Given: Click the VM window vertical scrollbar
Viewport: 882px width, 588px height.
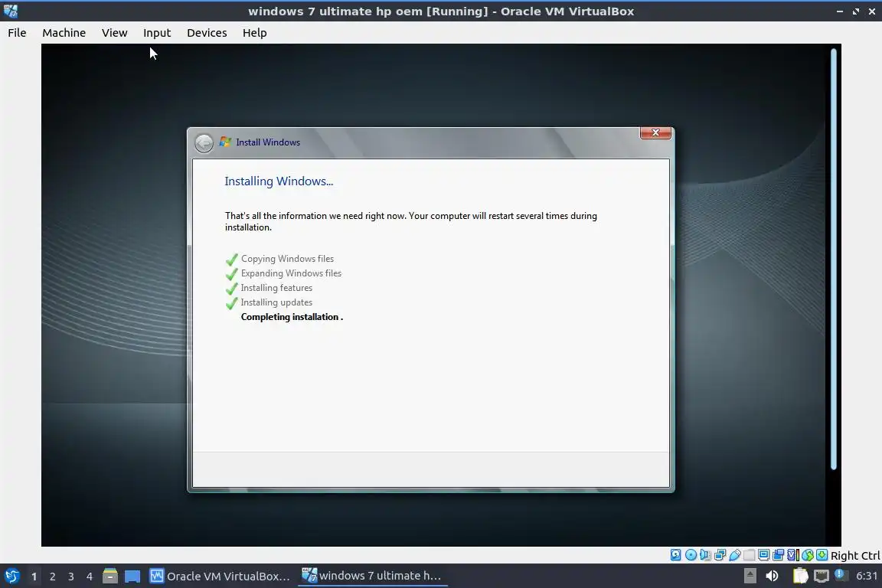Looking at the screenshot, I should [x=834, y=259].
